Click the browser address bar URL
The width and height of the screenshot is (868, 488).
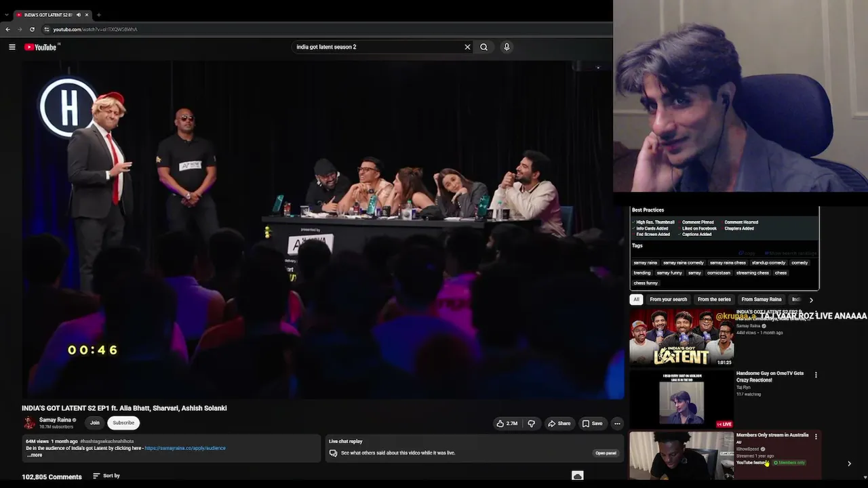pyautogui.click(x=95, y=29)
